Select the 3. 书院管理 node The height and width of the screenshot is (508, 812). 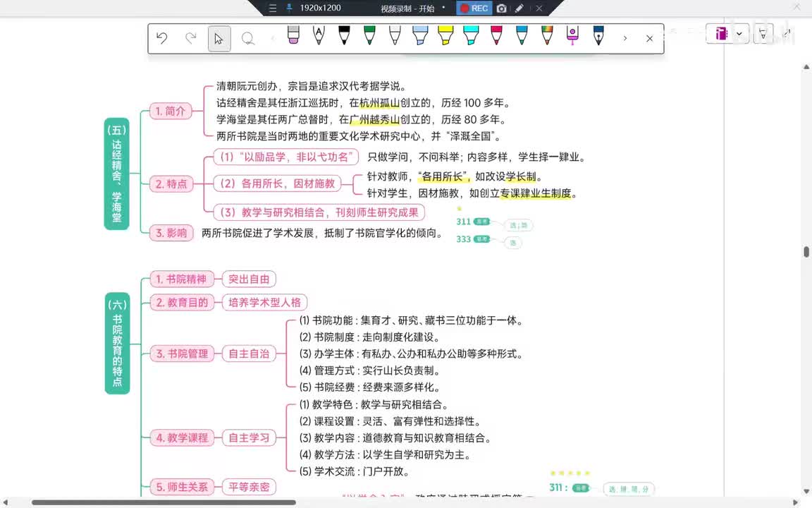182,354
